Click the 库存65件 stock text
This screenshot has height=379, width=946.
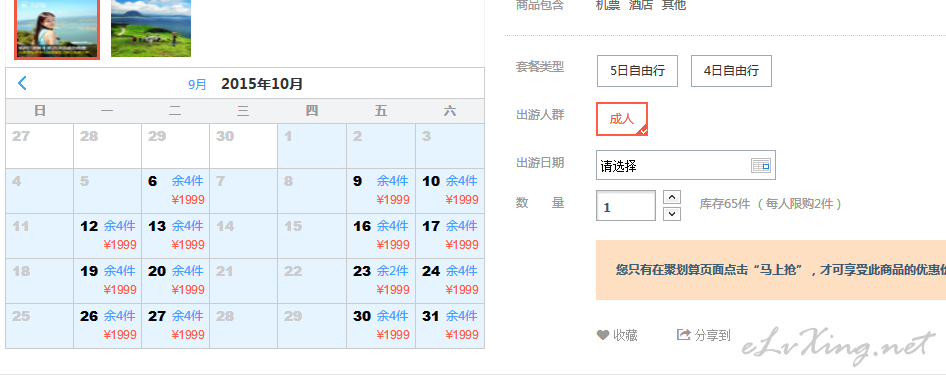click(725, 204)
